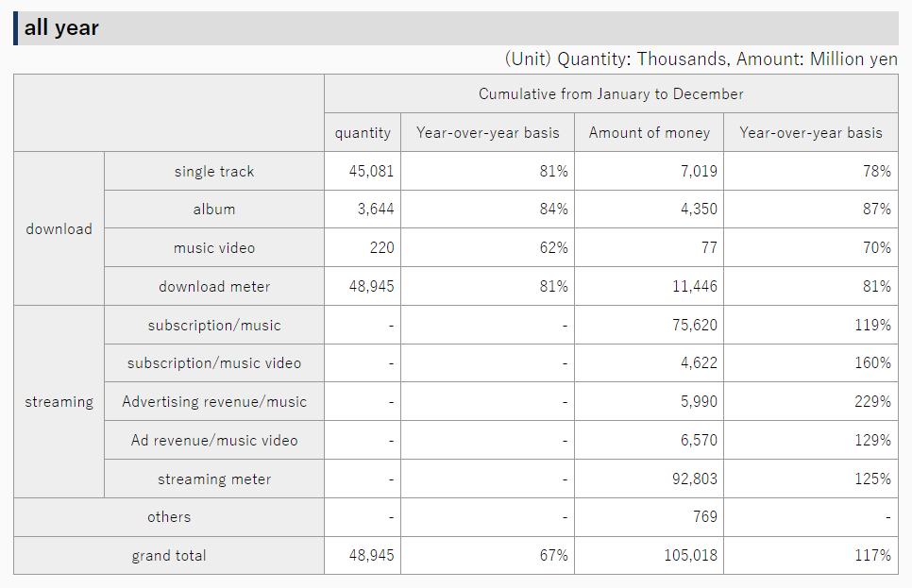The height and width of the screenshot is (588, 912).
Task: Click the "all year" section heading
Action: point(62,28)
